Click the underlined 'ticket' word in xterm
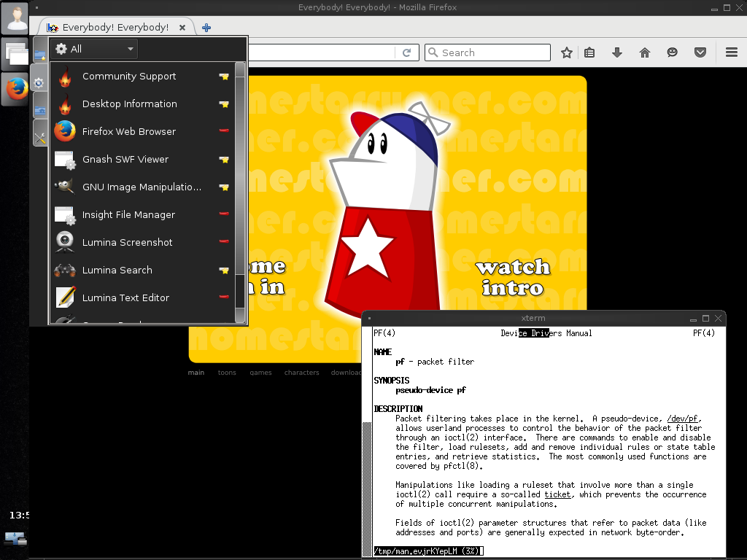The width and height of the screenshot is (747, 560). tap(557, 494)
